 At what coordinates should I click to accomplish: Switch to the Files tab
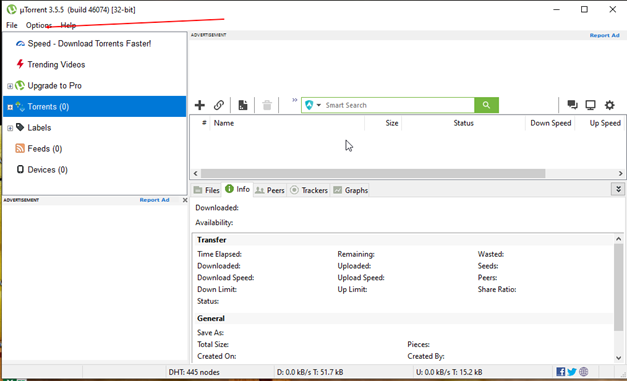point(207,190)
